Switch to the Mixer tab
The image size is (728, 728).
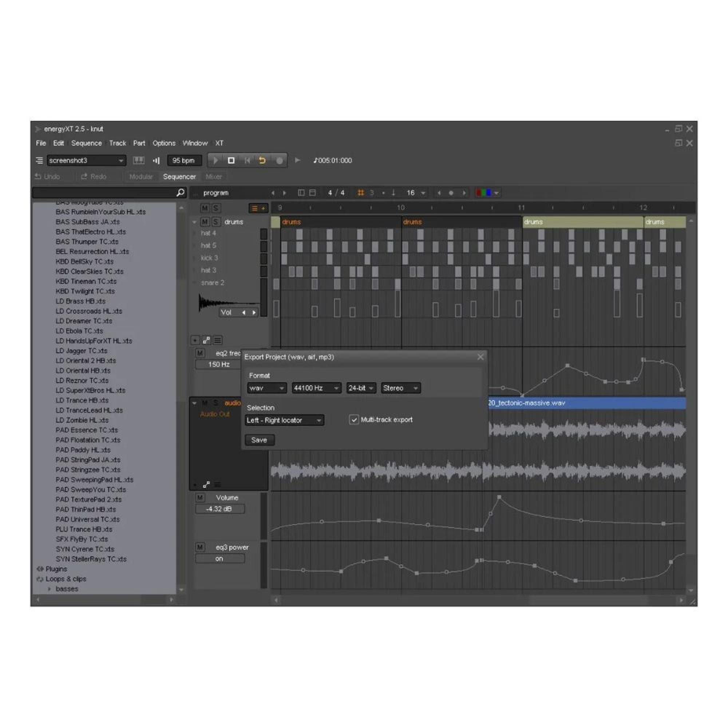(x=213, y=177)
